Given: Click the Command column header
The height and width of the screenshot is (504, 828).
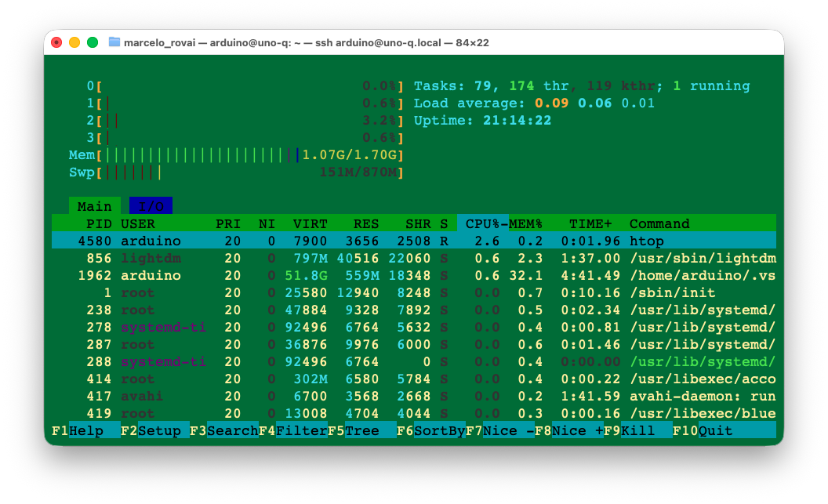Looking at the screenshot, I should pos(659,223).
